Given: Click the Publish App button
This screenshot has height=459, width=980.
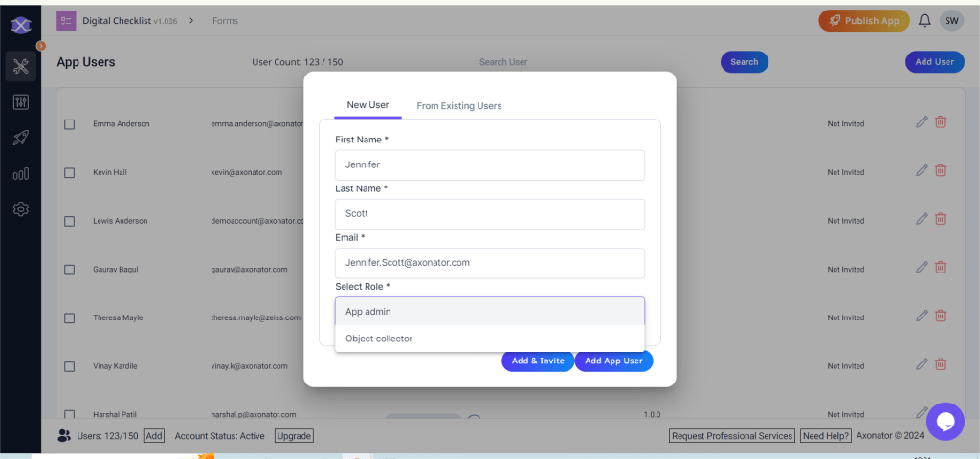Looking at the screenshot, I should 863,21.
